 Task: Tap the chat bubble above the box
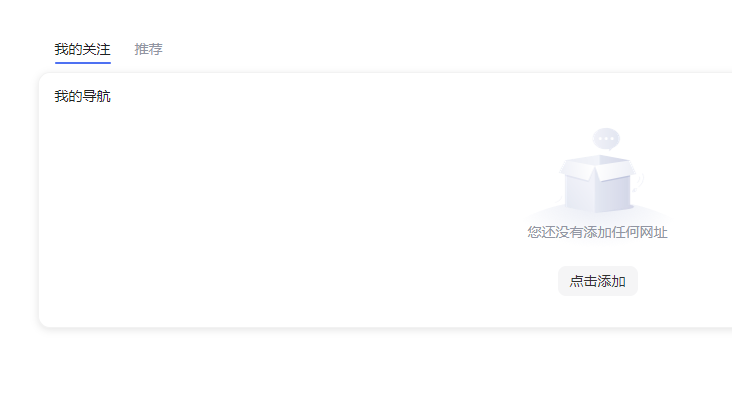click(x=606, y=139)
